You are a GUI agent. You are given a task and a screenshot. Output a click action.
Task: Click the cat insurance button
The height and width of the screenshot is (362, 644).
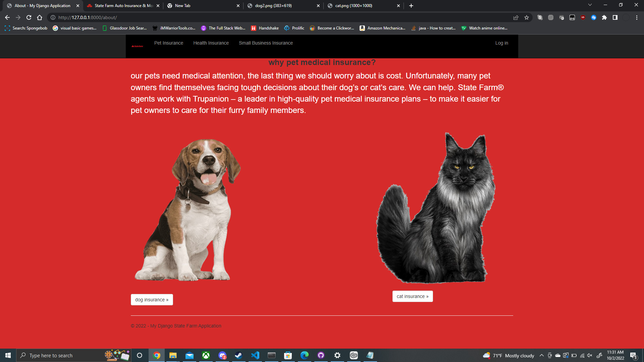click(413, 296)
